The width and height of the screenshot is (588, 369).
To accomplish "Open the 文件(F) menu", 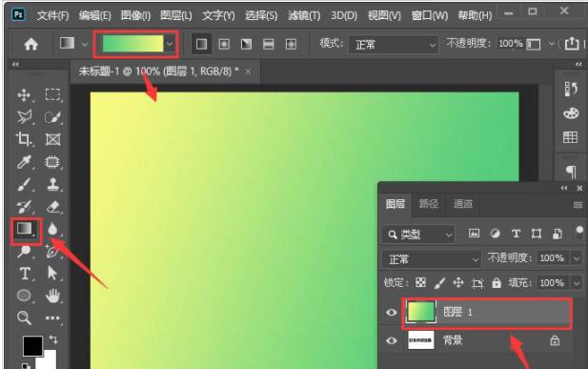I will pos(52,15).
